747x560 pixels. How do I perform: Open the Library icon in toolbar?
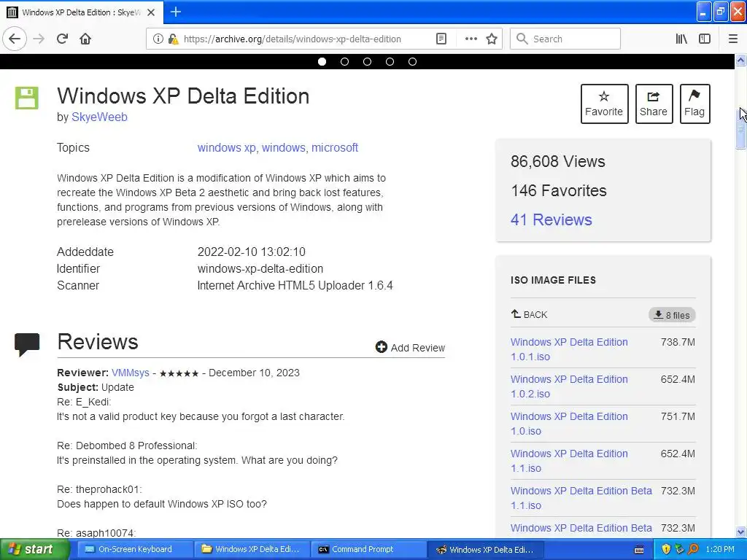tap(681, 39)
